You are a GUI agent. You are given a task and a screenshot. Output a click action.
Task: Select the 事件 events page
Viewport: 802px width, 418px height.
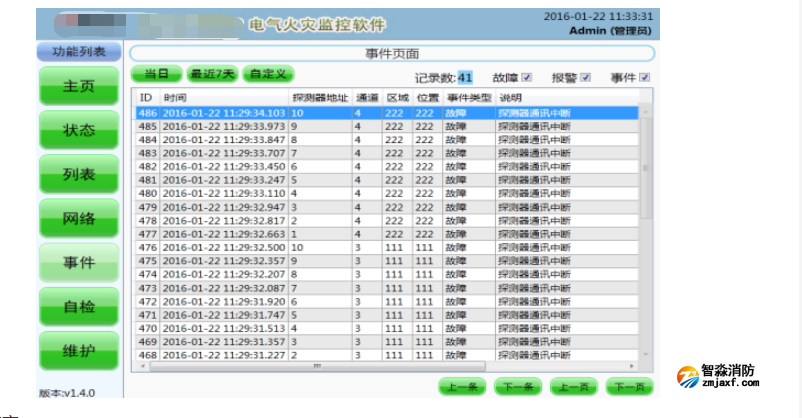(79, 262)
